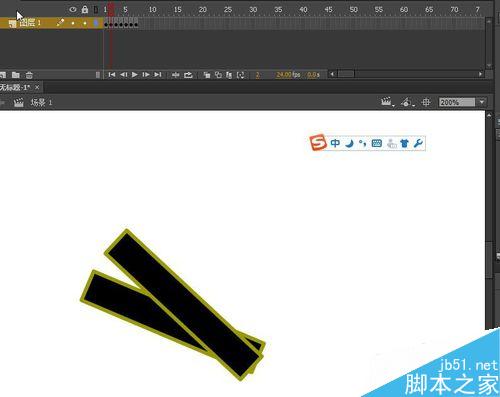Click the timeline vertical scroll down arrow

[x=489, y=66]
